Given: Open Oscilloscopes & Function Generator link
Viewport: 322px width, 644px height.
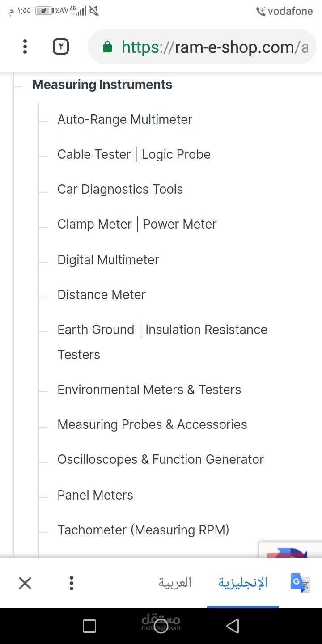Looking at the screenshot, I should pyautogui.click(x=161, y=459).
